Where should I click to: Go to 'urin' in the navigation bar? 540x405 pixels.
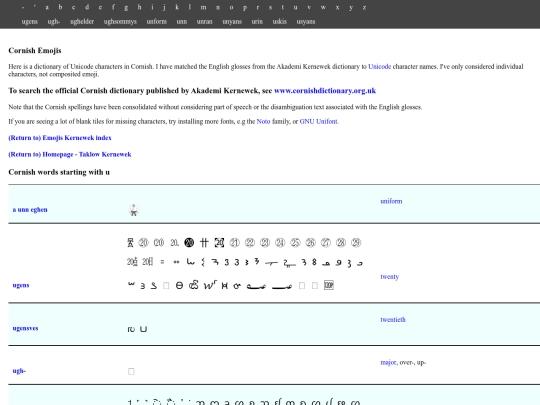(257, 21)
